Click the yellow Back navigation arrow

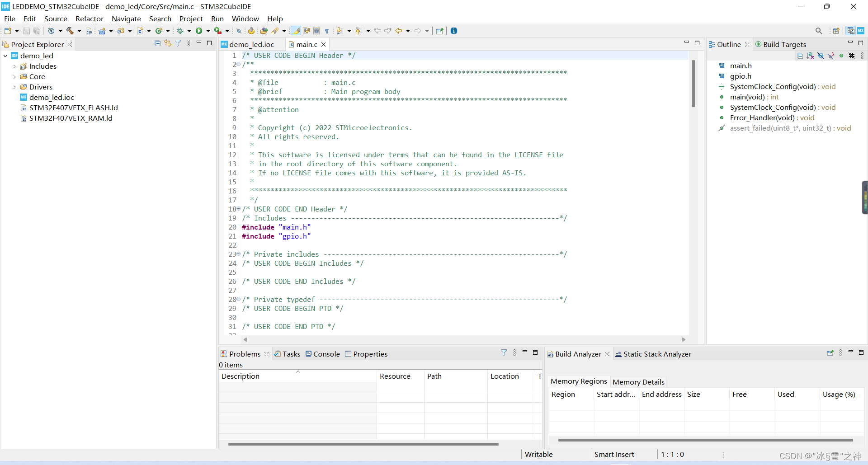point(399,31)
